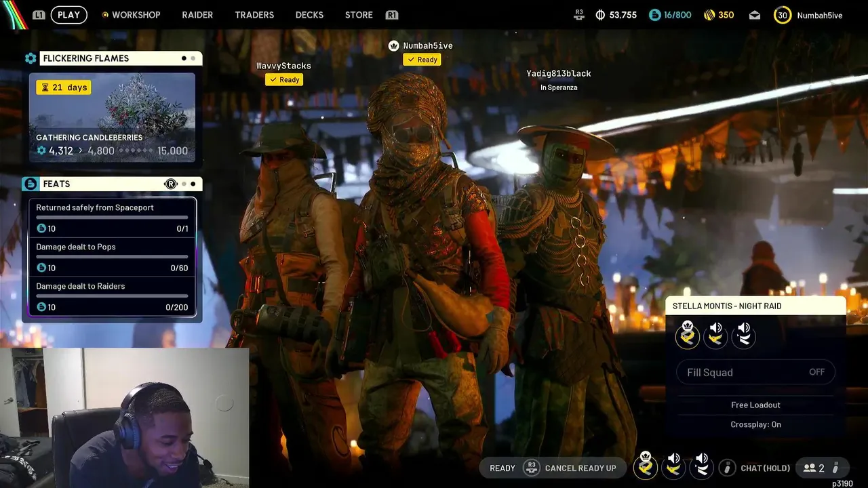Open the Store tab
Screen dimensions: 868x488
click(x=359, y=15)
